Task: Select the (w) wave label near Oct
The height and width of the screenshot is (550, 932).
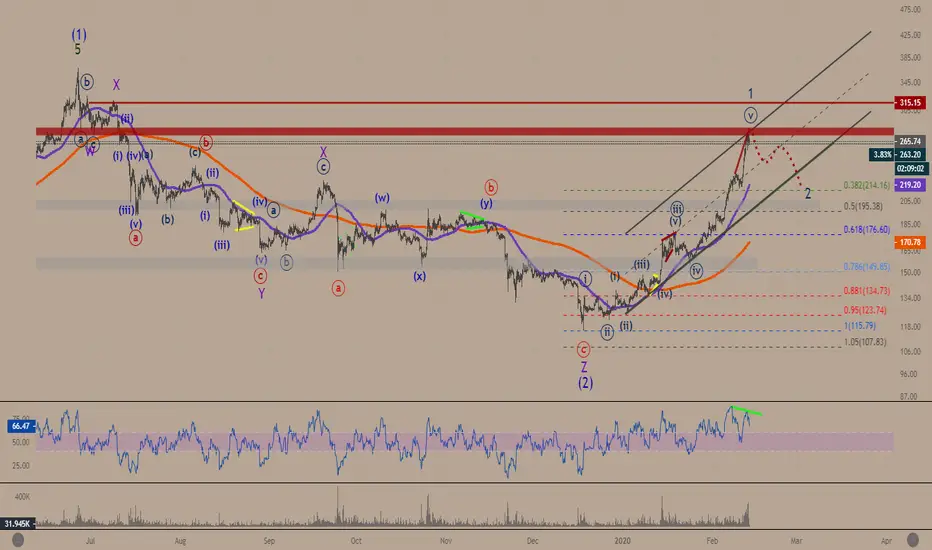Action: coord(382,198)
